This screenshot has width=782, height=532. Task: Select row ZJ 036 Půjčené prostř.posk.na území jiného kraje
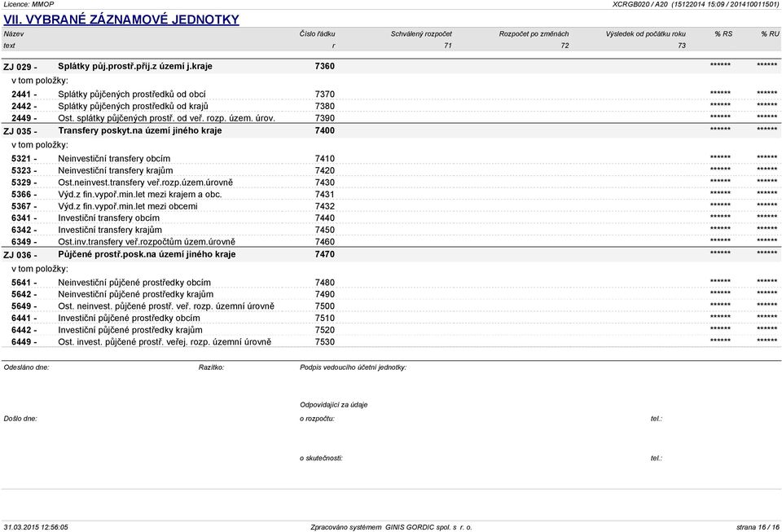click(391, 254)
